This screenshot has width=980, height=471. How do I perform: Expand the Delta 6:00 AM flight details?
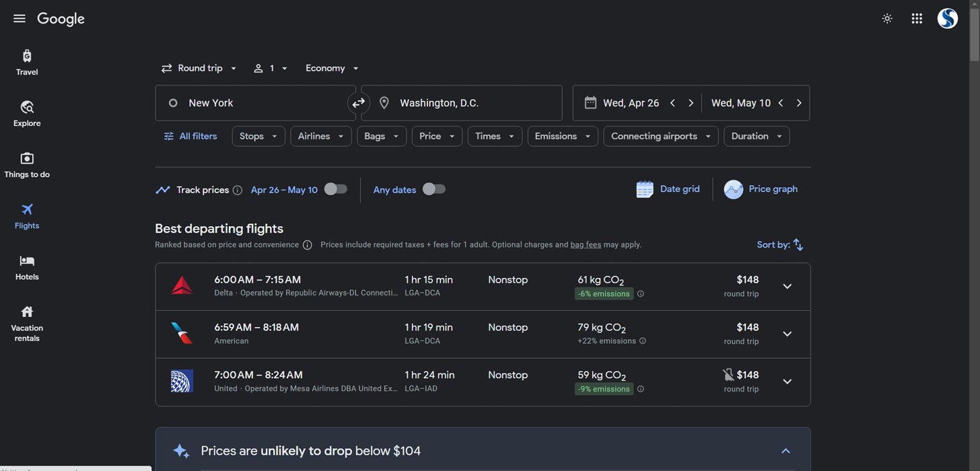pos(787,287)
